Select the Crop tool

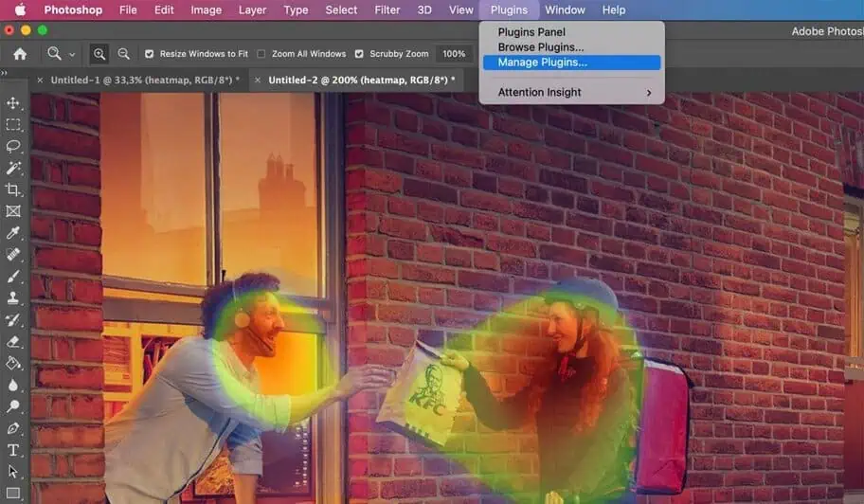coord(13,189)
